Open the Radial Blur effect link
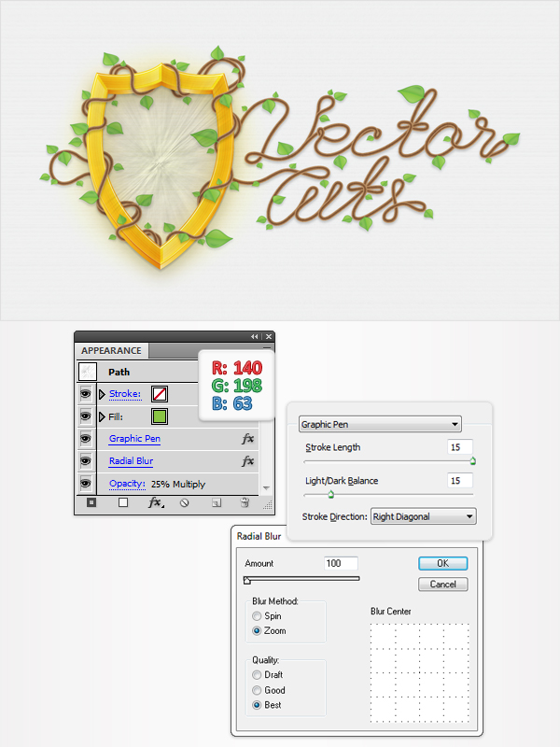 click(x=131, y=461)
